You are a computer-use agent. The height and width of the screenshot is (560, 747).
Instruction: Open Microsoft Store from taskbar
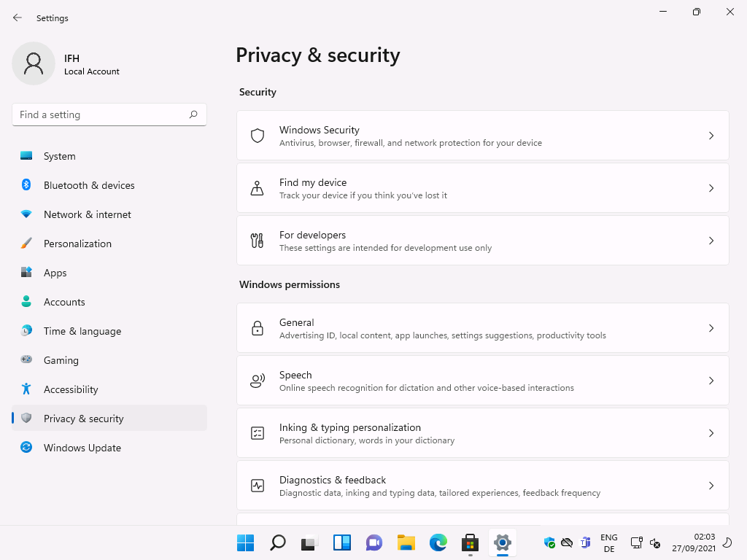[x=471, y=542]
